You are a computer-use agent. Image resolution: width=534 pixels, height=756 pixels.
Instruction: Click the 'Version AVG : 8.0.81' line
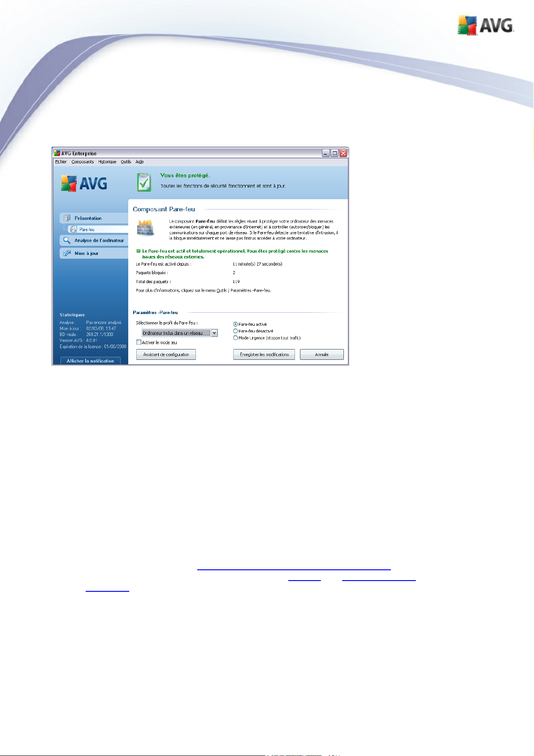point(78,341)
